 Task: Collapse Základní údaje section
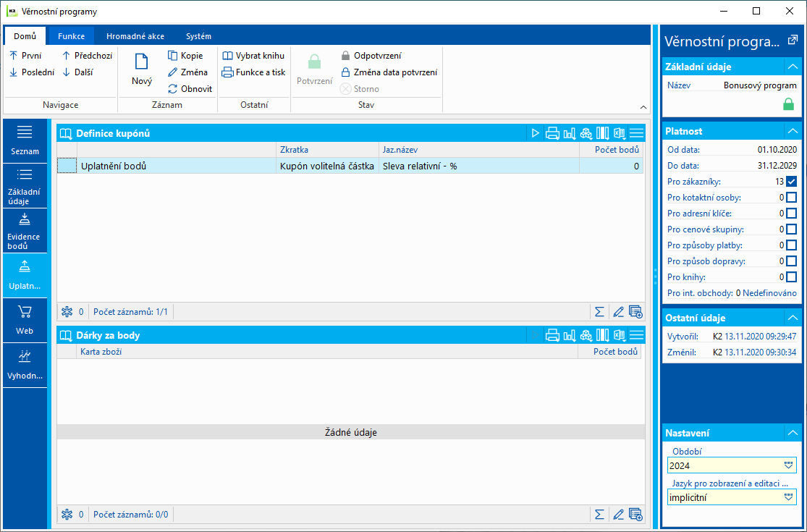[x=793, y=67]
